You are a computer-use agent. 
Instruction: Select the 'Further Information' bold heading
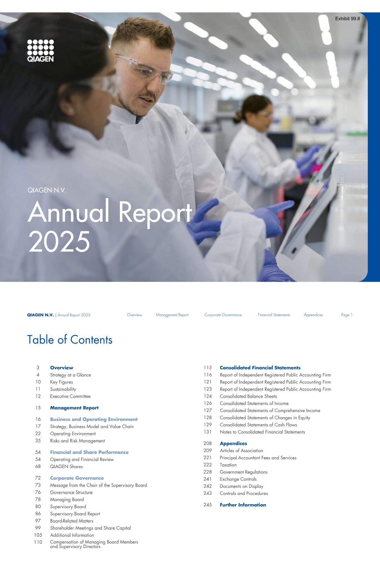(243, 505)
